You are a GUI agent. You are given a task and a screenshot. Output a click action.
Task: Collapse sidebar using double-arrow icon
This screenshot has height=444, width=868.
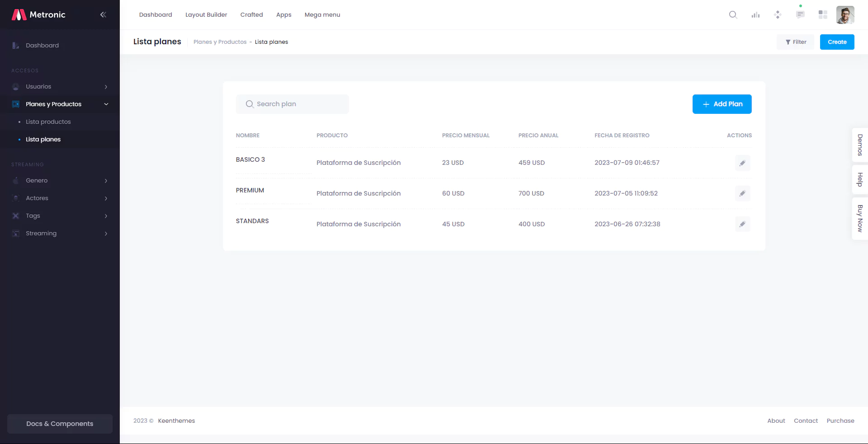(103, 15)
